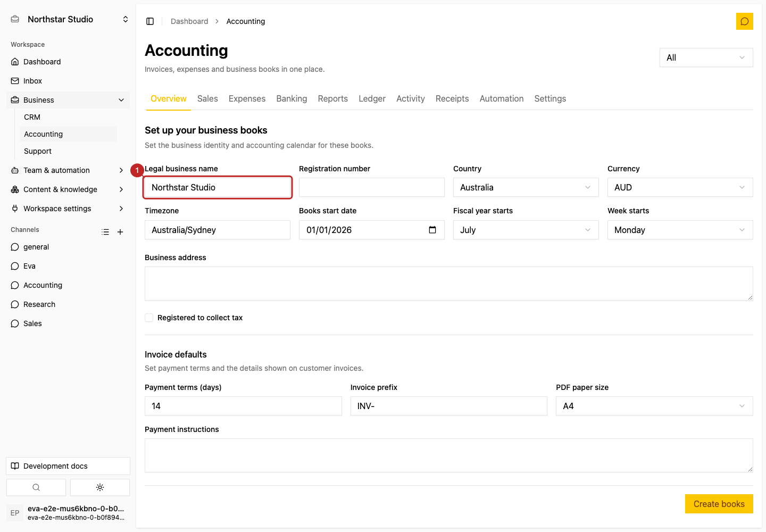Expand Content & knowledge section
This screenshot has height=532, width=766.
[x=68, y=189]
